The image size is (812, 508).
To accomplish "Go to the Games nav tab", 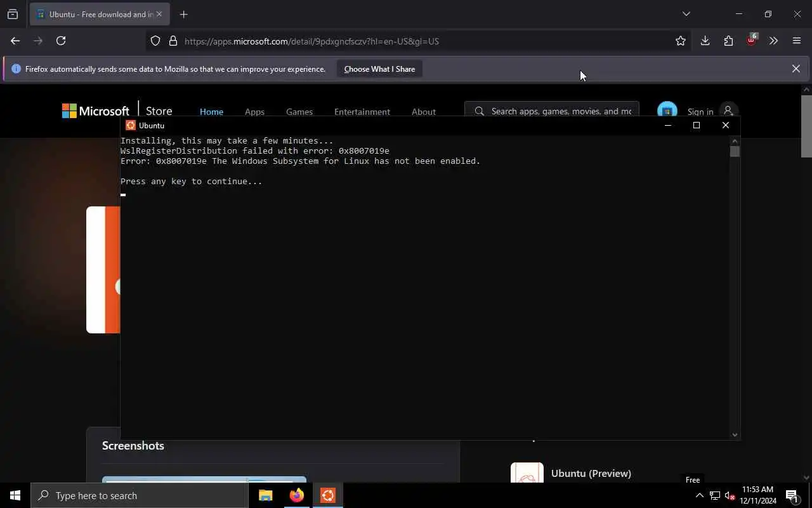I will point(299,112).
